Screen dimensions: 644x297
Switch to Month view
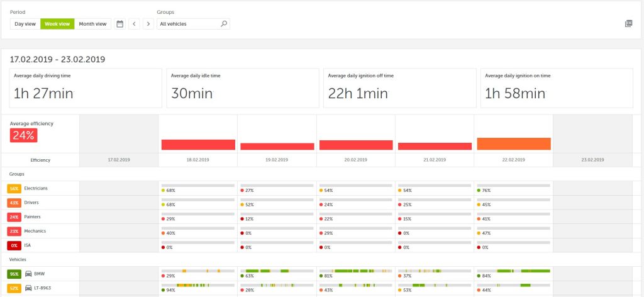(92, 24)
